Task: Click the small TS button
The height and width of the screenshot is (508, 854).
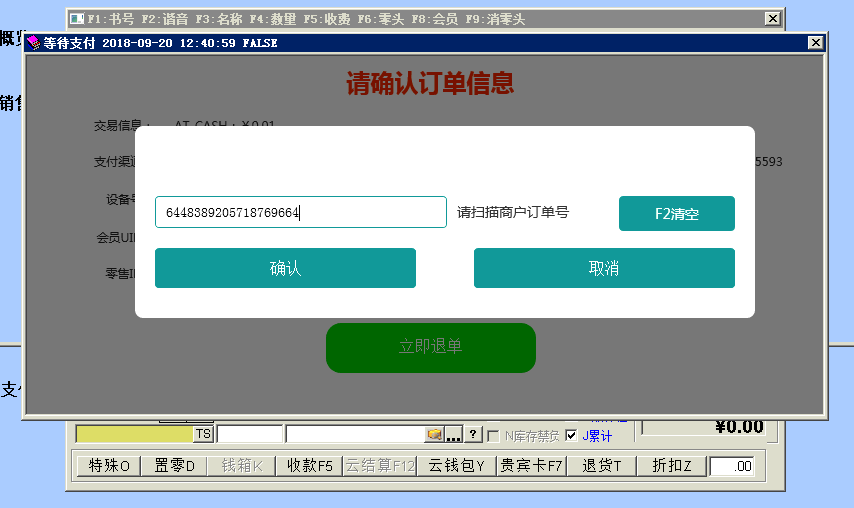Action: tap(203, 434)
